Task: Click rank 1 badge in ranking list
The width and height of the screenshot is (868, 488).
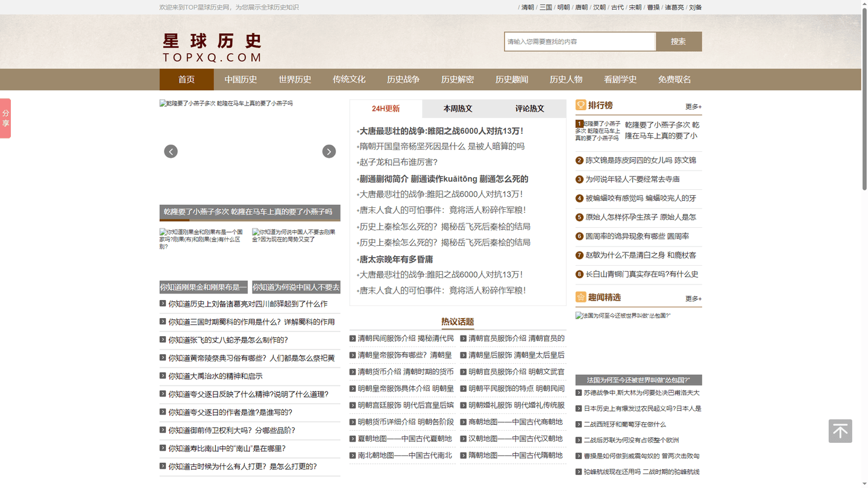Action: click(579, 124)
